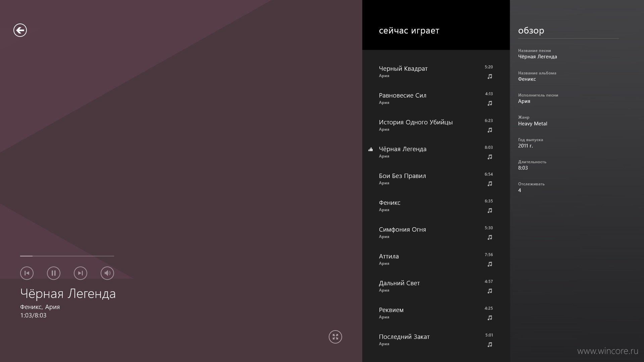Skip to the next track

[80, 273]
